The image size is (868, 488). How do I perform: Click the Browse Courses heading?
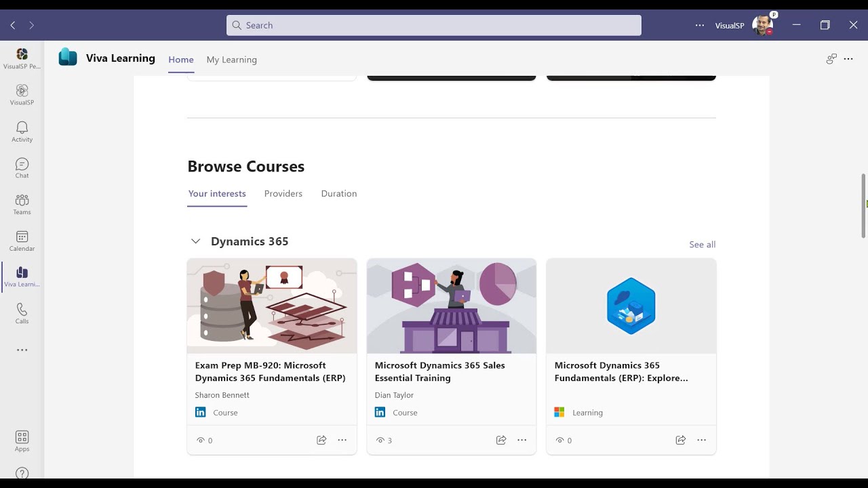(246, 166)
